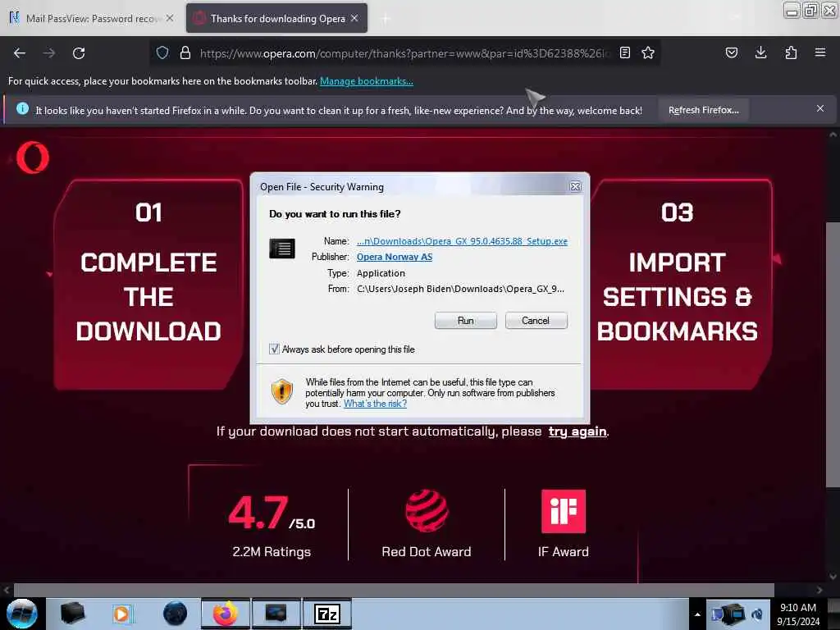840x630 pixels.
Task: Open a new tab with the plus button
Action: (386, 19)
